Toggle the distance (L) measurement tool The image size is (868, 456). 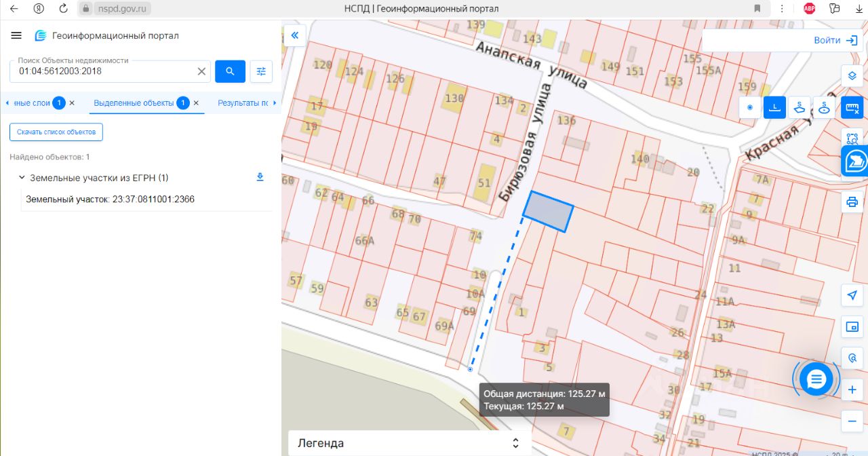pos(774,107)
